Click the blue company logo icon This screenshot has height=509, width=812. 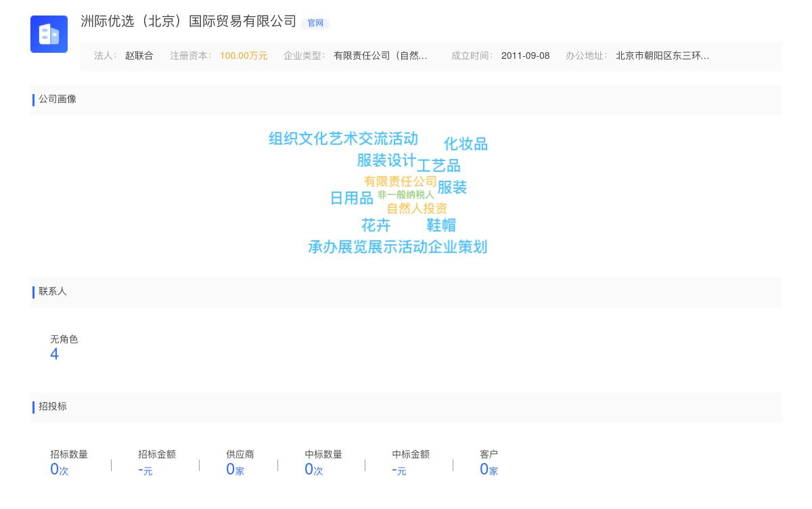click(x=49, y=34)
